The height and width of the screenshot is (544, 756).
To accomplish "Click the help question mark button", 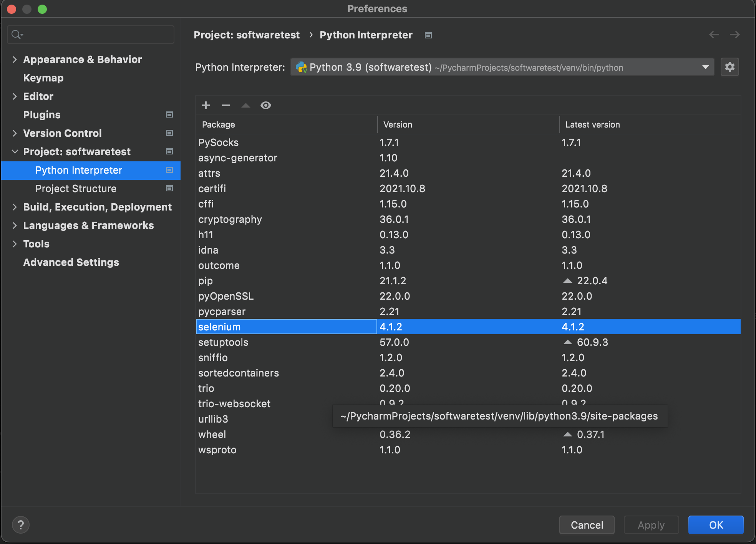I will tap(21, 525).
